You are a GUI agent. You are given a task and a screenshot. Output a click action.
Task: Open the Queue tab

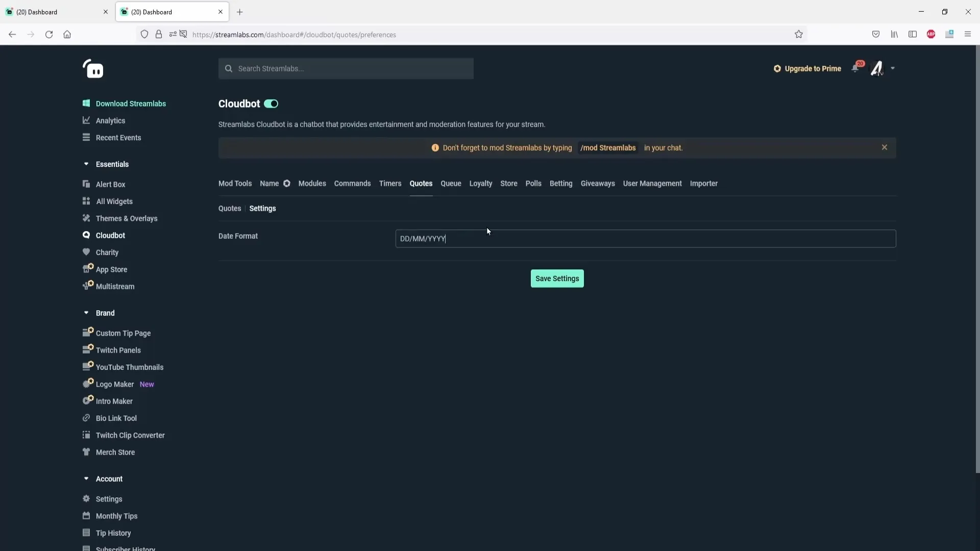tap(451, 184)
